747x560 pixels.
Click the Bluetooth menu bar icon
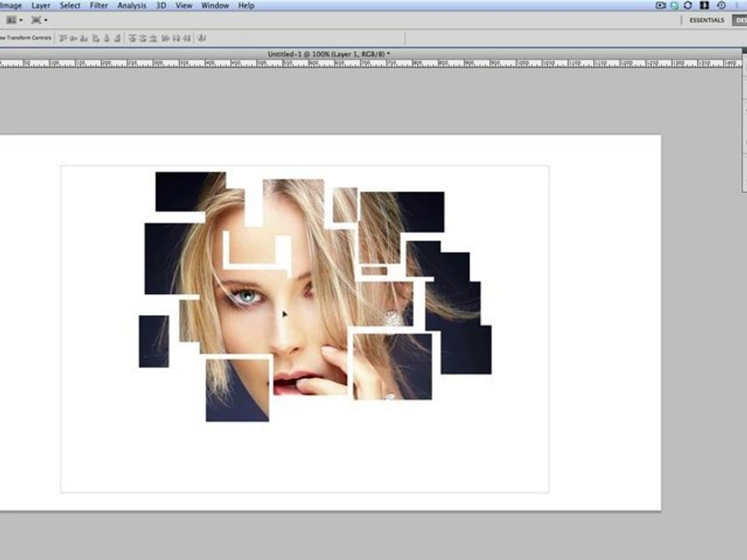point(704,5)
